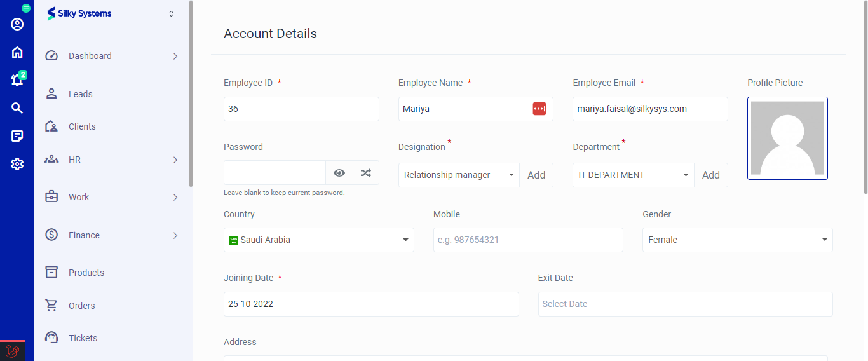The image size is (868, 361).
Task: Click the Mobile number field
Action: [x=528, y=240]
